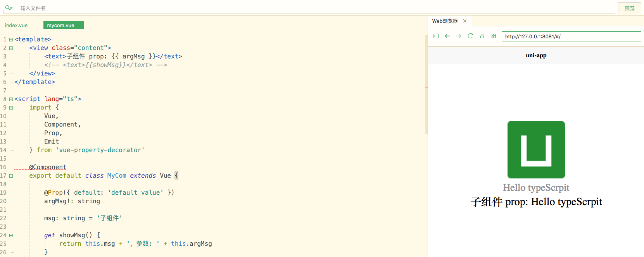Open the developer console icon in Web browser

[x=436, y=36]
